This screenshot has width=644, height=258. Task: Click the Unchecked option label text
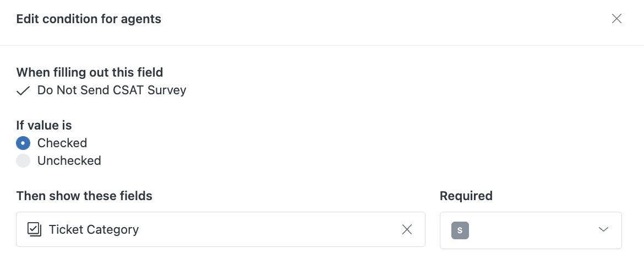coord(69,161)
